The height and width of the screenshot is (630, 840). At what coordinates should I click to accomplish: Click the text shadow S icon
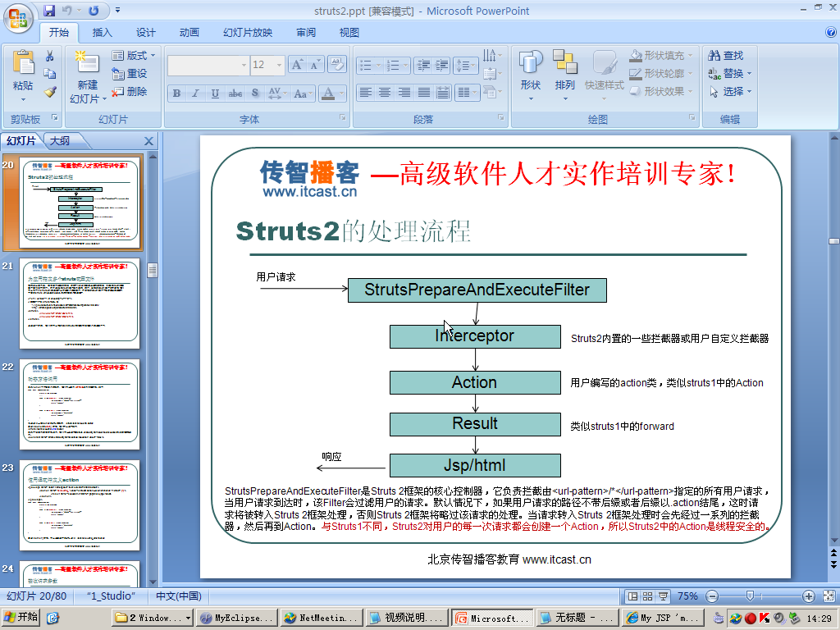point(255,94)
